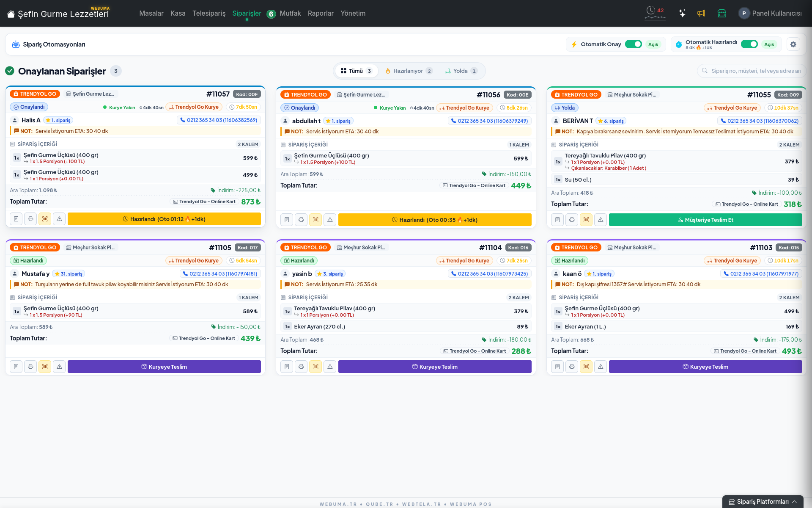
Task: Click the Hazırlandı status badge on #11105
Action: (x=28, y=261)
